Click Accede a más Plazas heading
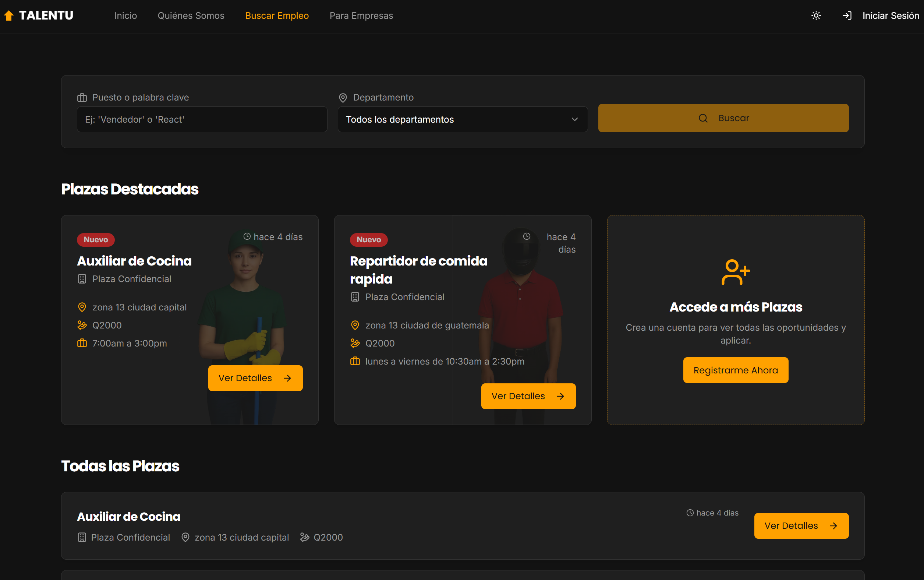Viewport: 924px width, 580px height. pos(736,307)
